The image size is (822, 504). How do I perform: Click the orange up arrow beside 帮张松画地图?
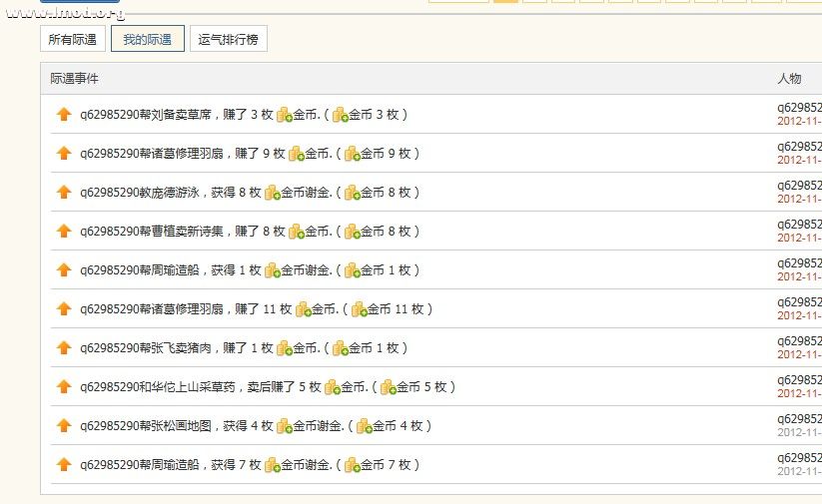[64, 426]
